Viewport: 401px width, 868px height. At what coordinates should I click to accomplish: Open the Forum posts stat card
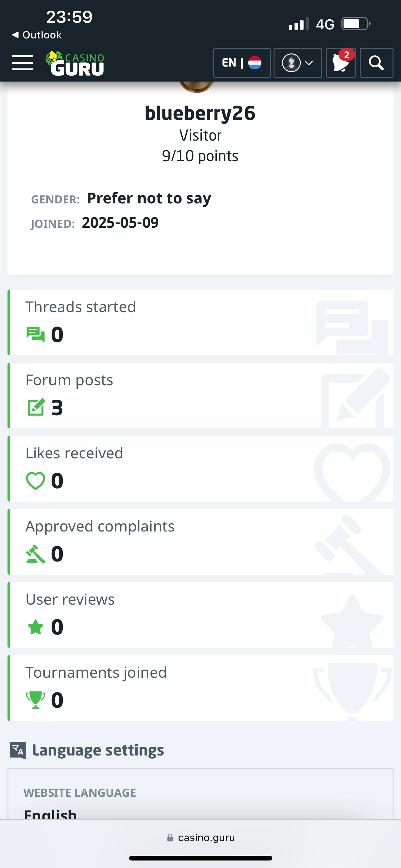pyautogui.click(x=200, y=395)
